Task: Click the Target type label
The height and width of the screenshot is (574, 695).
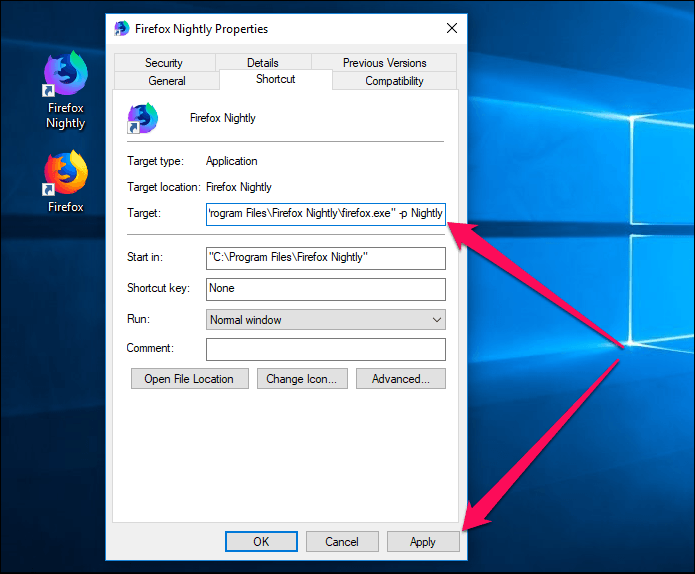Action: (x=155, y=161)
